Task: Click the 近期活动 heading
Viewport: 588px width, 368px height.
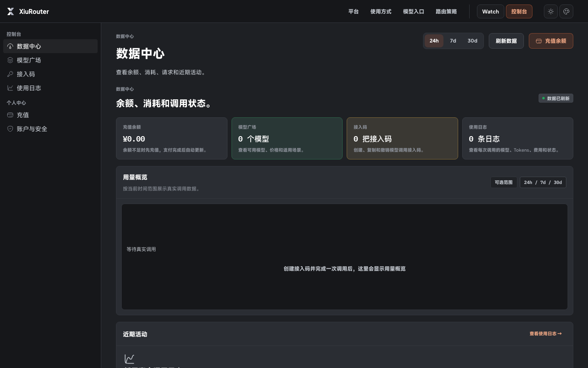Action: click(x=135, y=334)
